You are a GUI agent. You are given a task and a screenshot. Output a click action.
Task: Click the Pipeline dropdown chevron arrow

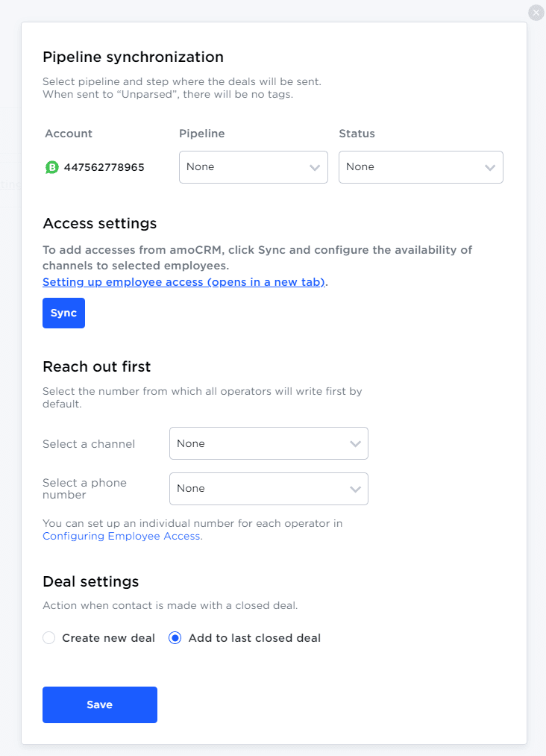(315, 168)
